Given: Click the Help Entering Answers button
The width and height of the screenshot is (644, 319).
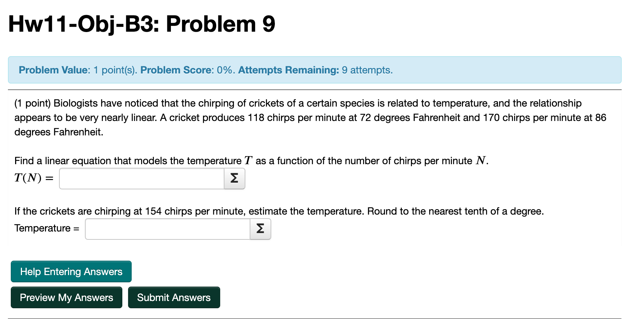Looking at the screenshot, I should [71, 271].
